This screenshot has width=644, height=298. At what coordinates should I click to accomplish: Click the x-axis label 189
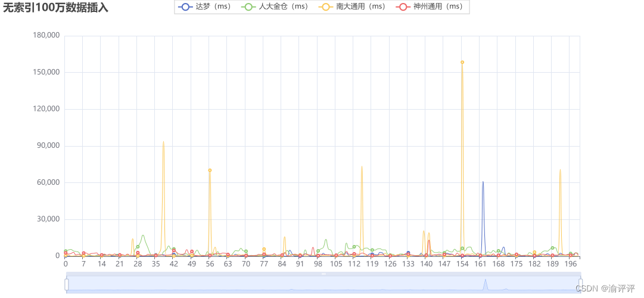[x=552, y=264]
